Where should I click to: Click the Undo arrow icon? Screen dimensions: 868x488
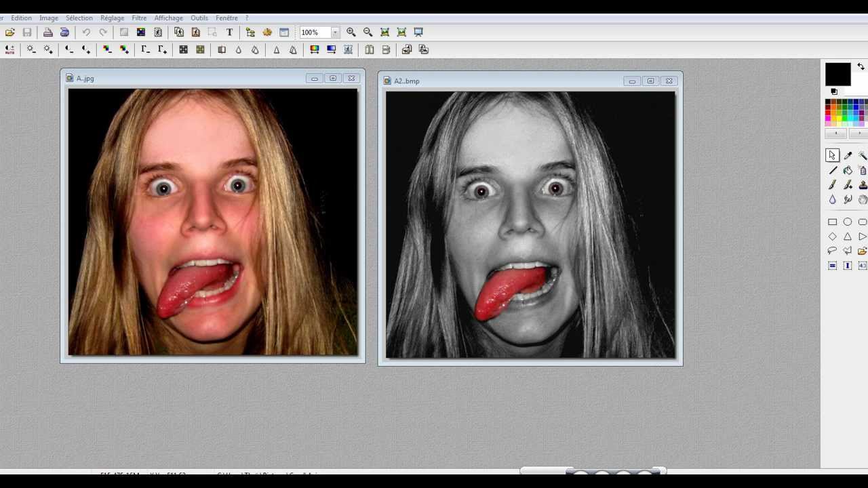click(x=86, y=32)
